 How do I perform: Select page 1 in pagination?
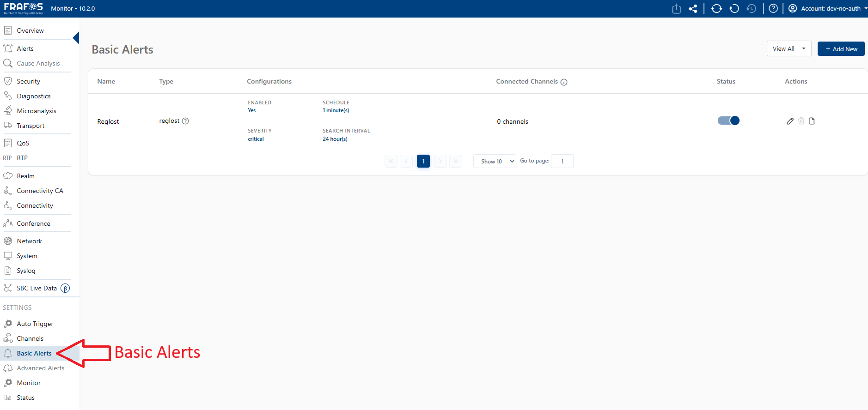tap(423, 161)
